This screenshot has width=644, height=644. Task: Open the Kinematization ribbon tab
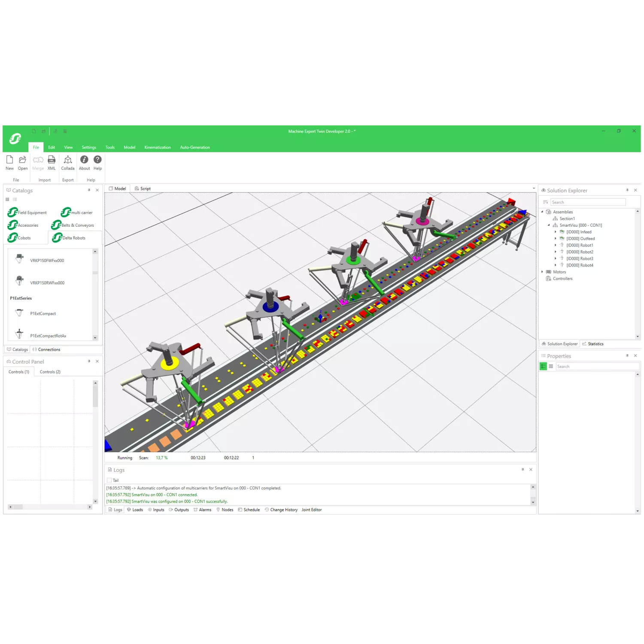point(157,147)
